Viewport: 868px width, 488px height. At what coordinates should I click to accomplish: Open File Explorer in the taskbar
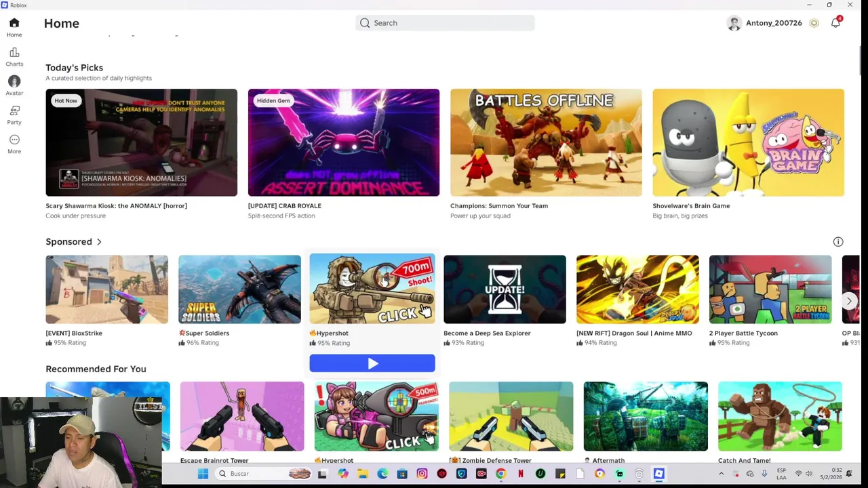tap(363, 474)
